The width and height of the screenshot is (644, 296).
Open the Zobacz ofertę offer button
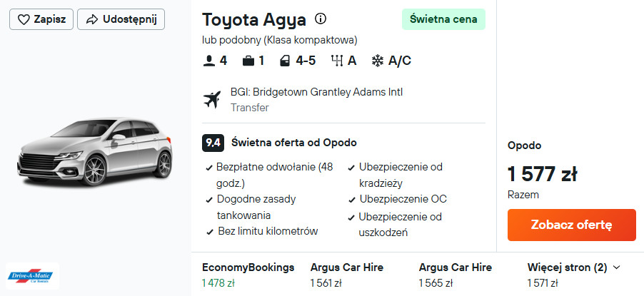point(571,225)
